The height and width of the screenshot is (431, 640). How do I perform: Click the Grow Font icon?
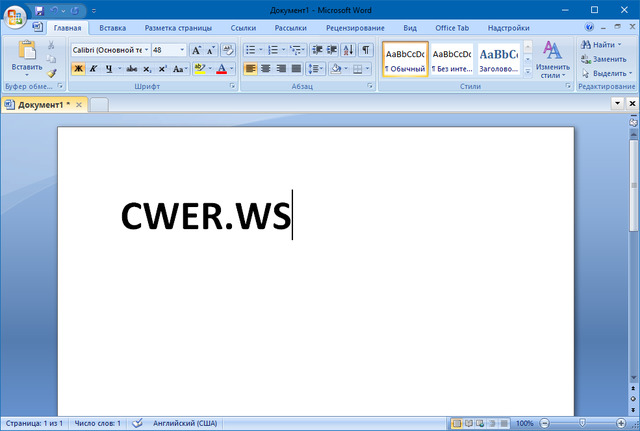[196, 49]
